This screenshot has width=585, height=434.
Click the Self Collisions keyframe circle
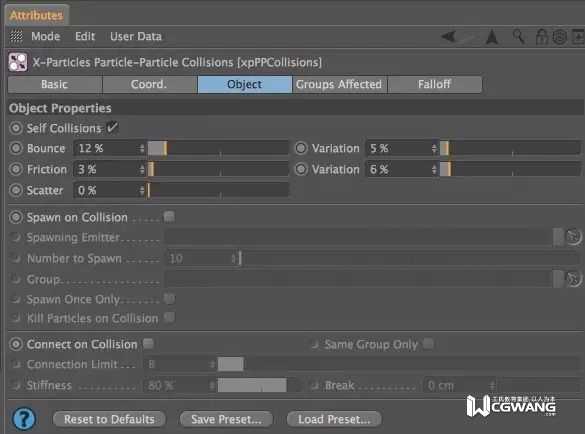pyautogui.click(x=16, y=128)
